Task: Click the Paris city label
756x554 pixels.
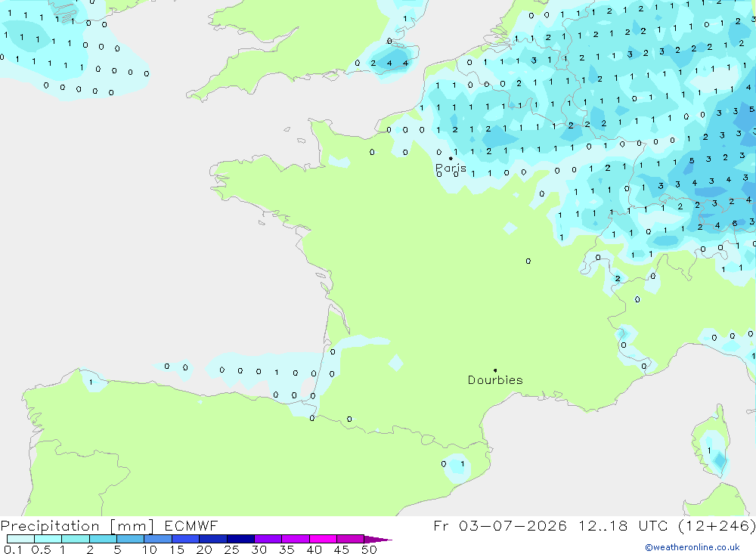Action: click(x=451, y=168)
